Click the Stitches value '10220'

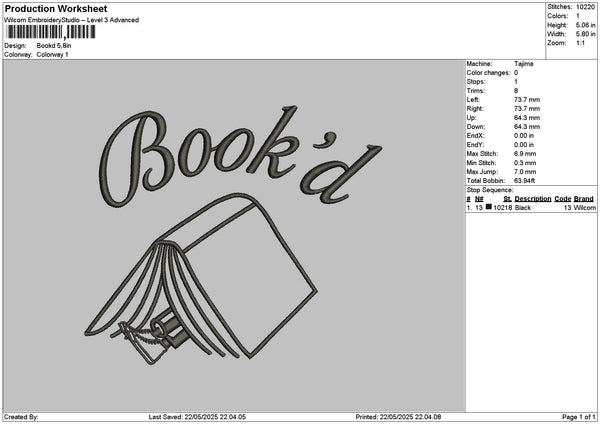(585, 7)
